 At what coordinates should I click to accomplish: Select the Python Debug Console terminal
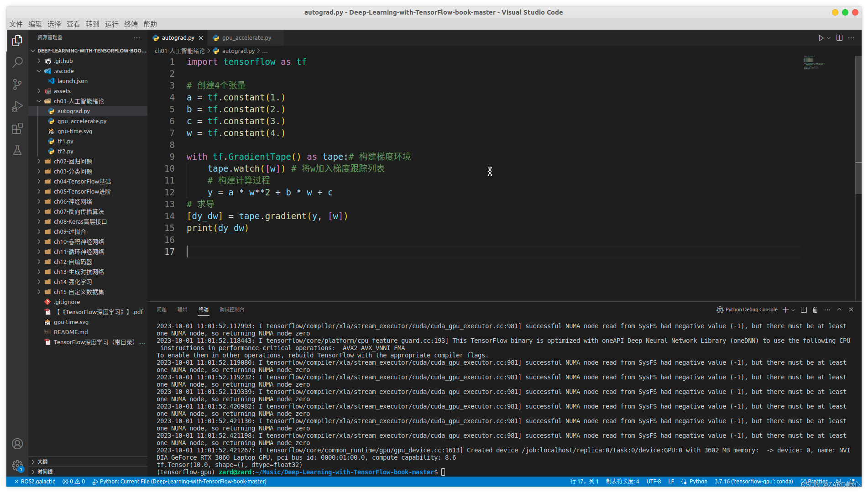747,309
